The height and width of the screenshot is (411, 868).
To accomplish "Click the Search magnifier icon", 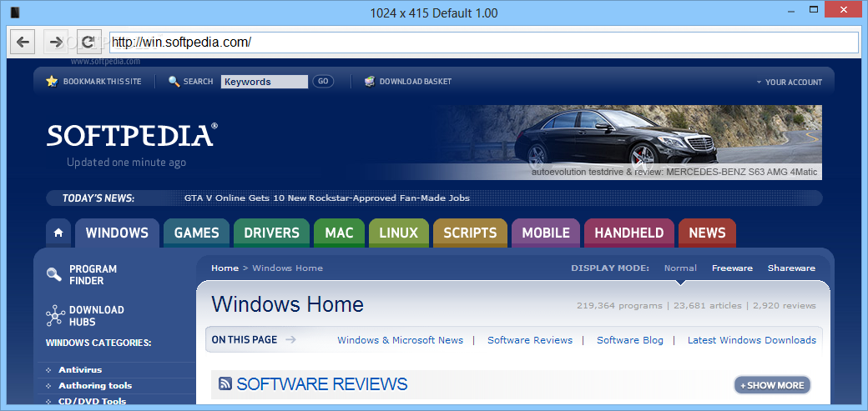I will pos(174,82).
